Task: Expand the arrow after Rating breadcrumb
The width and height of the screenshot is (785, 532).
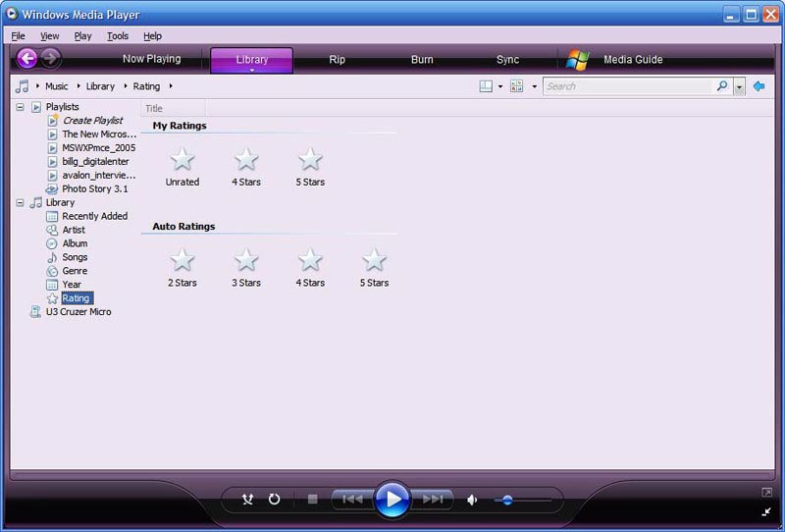Action: (171, 86)
